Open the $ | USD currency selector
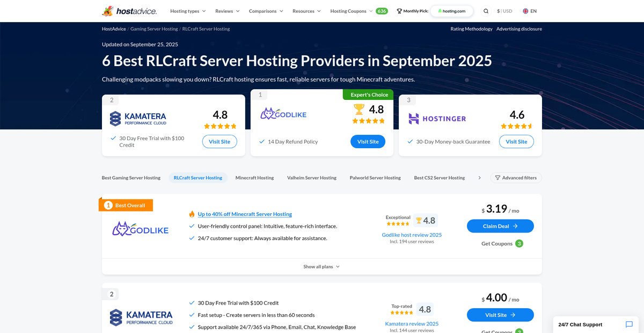644x333 pixels. pyautogui.click(x=504, y=11)
